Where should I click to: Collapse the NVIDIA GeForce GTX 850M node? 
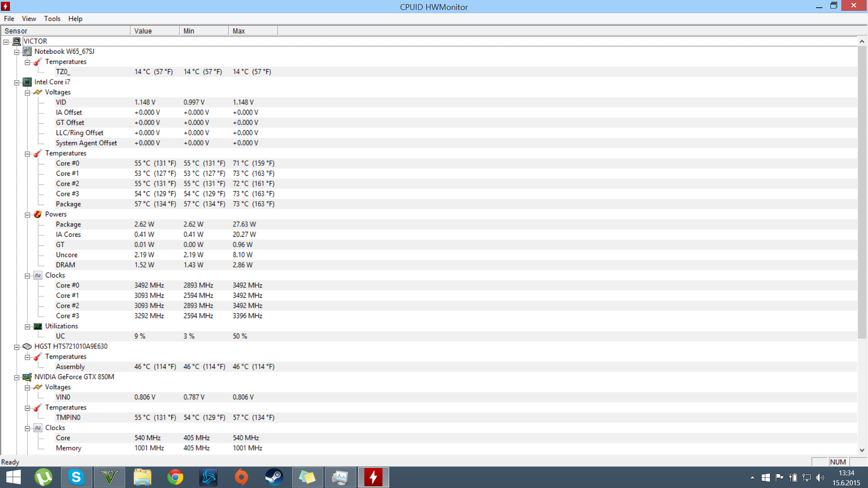coord(17,378)
